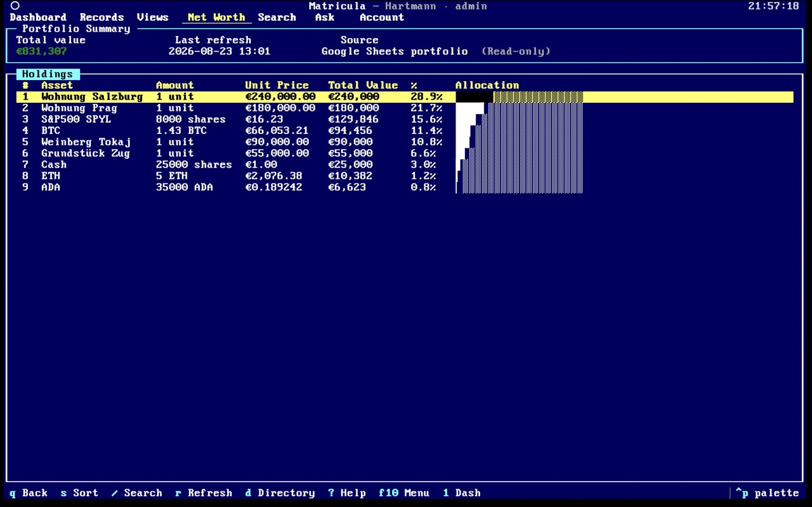The width and height of the screenshot is (812, 507).
Task: Click the Search shortcut in footer
Action: (137, 493)
